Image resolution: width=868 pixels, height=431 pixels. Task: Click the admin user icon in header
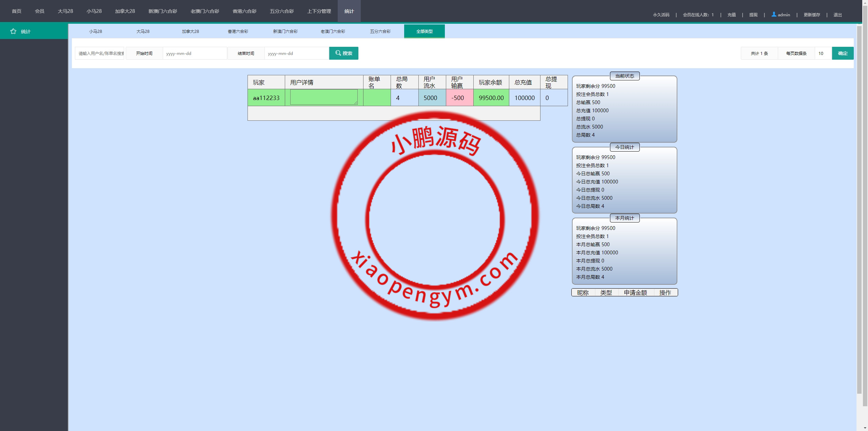pos(774,14)
